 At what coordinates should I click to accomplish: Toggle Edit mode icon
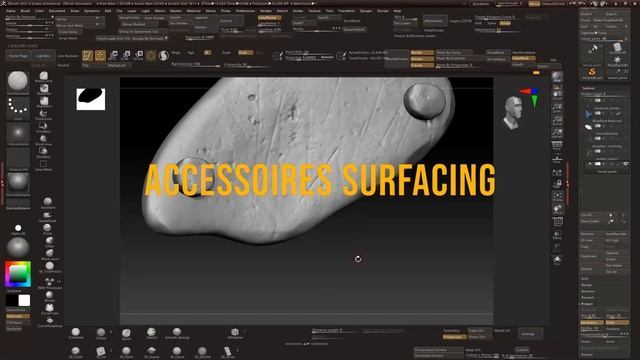(x=87, y=56)
